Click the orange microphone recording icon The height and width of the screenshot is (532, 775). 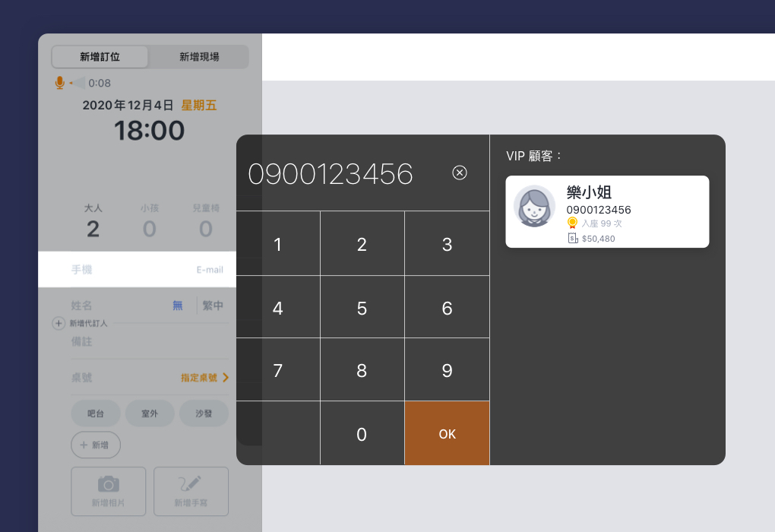[59, 83]
